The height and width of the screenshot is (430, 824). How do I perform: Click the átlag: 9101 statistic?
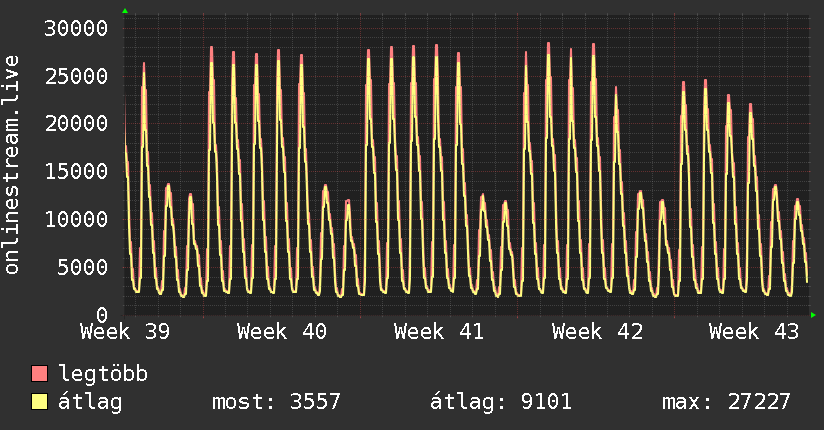pyautogui.click(x=501, y=402)
